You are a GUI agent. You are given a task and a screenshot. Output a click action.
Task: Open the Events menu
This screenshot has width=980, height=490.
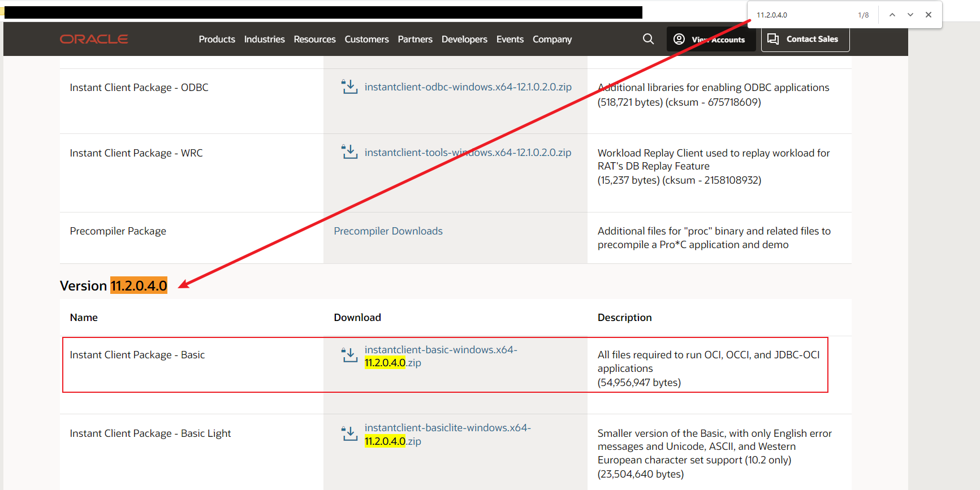[x=510, y=39]
